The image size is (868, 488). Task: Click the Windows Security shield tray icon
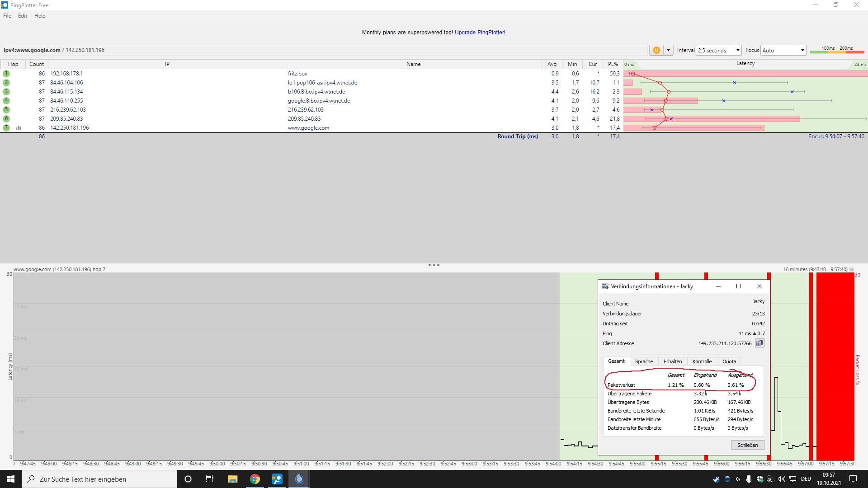(759, 479)
